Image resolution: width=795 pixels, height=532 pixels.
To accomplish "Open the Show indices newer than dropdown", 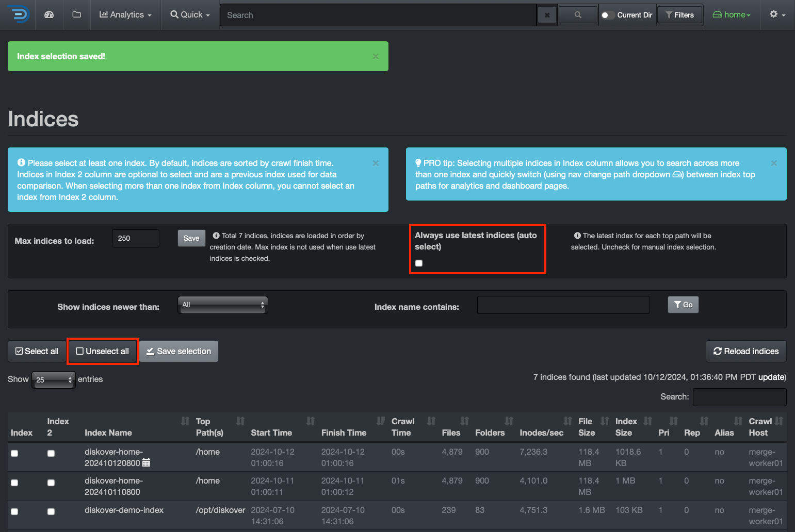I will click(x=222, y=305).
